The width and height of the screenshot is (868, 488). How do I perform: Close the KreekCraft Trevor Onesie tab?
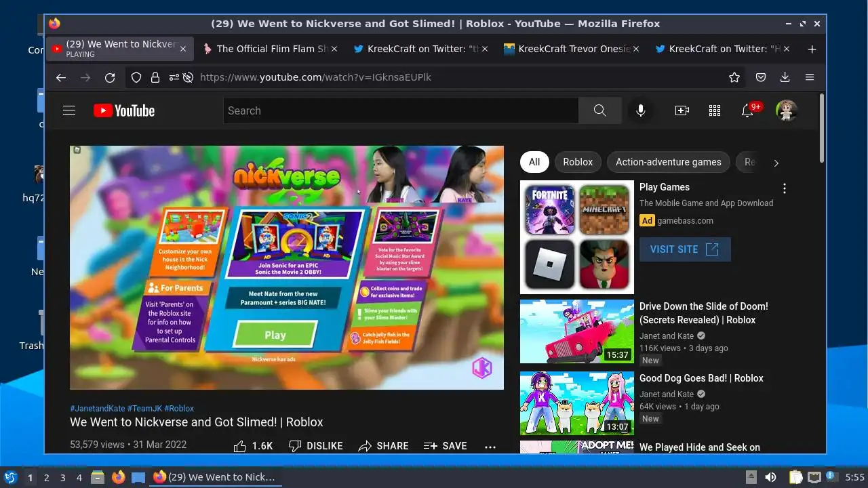pyautogui.click(x=635, y=49)
